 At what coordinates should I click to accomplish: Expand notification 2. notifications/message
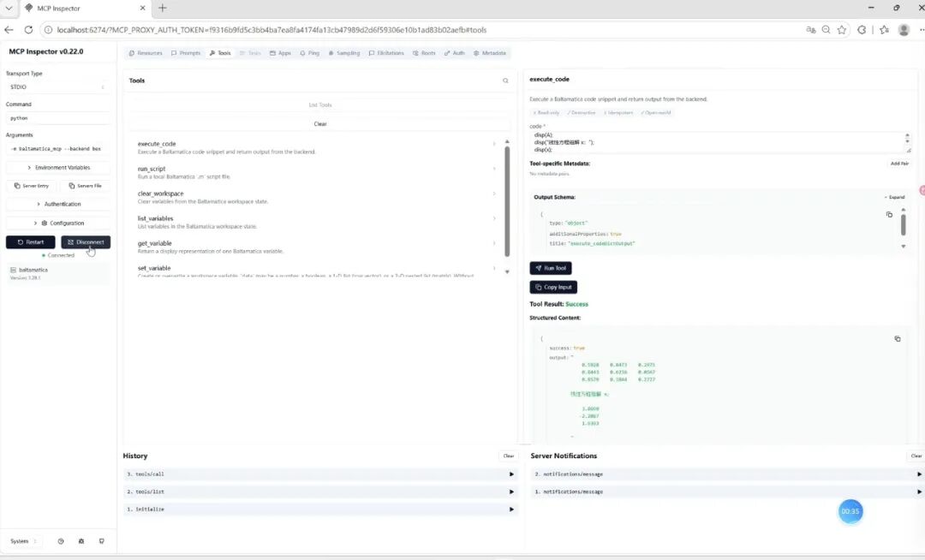point(727,474)
